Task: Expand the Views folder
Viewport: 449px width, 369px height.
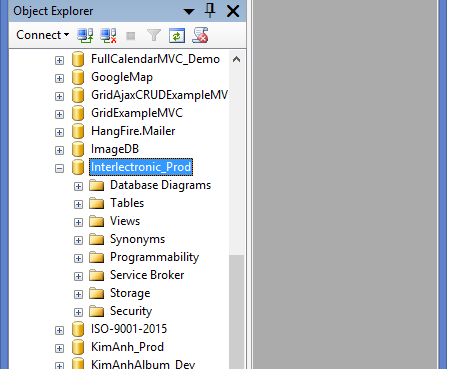Action: (x=78, y=222)
